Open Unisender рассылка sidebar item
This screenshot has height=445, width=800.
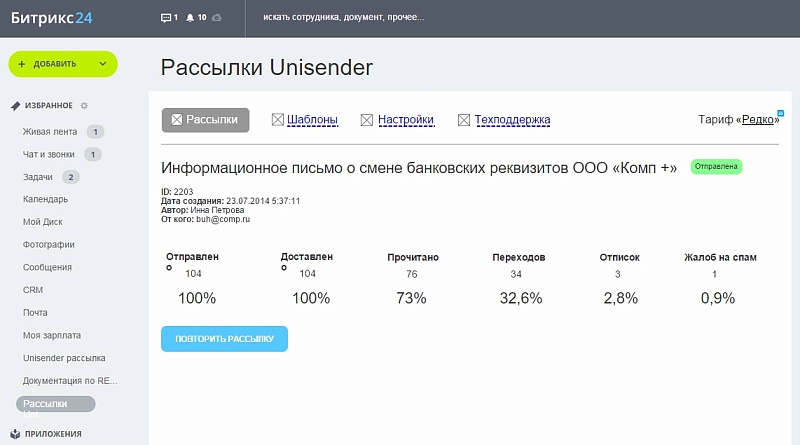64,357
